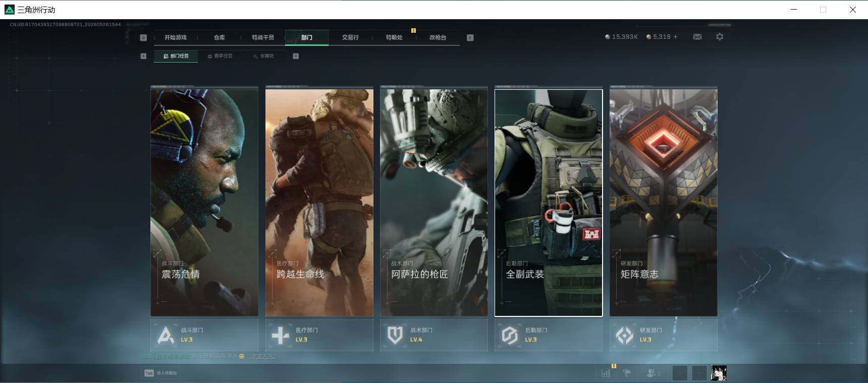Switch to the 特勤处 tab
Screen dimensions: 868x383
(394, 37)
